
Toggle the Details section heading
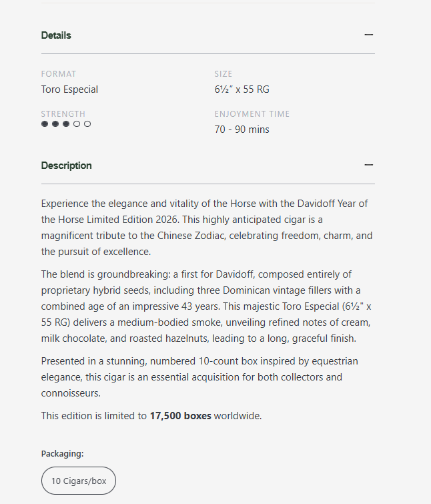click(x=56, y=35)
